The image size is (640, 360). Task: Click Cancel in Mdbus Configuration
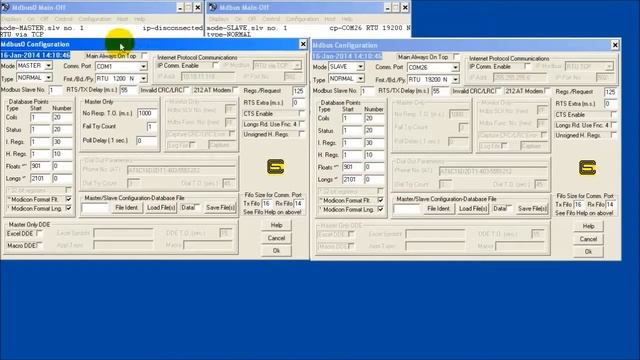[x=588, y=239]
